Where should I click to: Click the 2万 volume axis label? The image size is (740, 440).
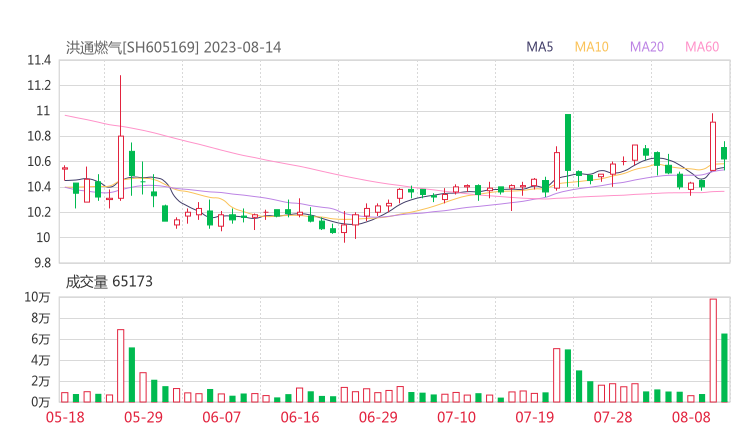(x=41, y=381)
